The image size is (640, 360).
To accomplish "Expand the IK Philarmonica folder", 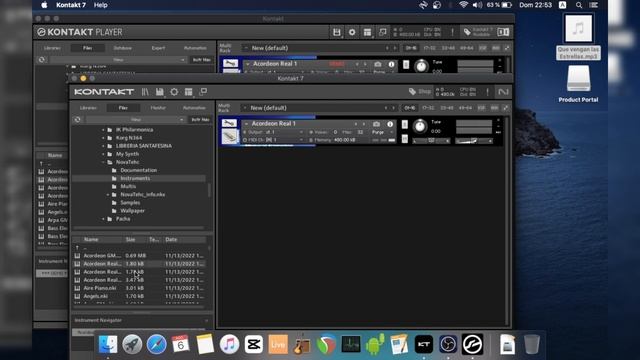I will (103, 130).
